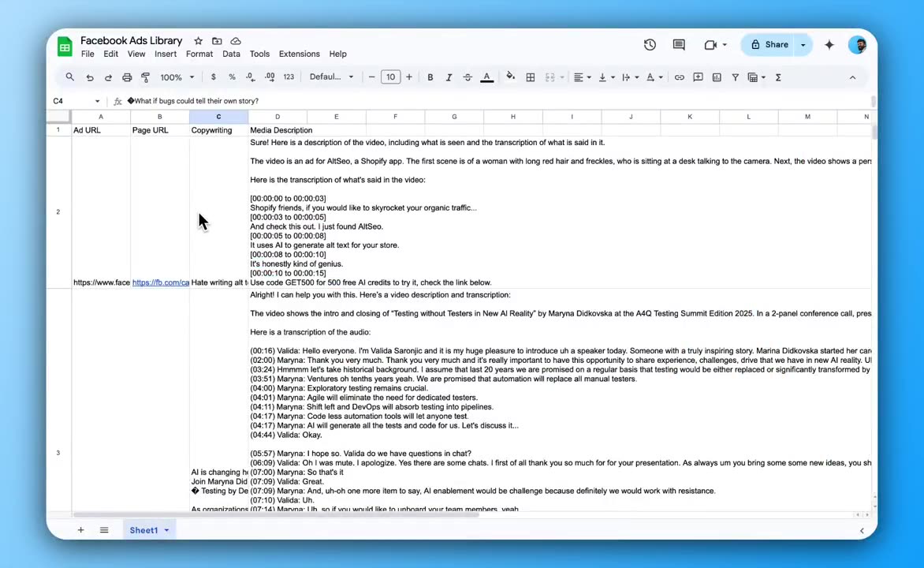Open the Extensions menu
Image resolution: width=924 pixels, height=568 pixels.
[x=300, y=54]
